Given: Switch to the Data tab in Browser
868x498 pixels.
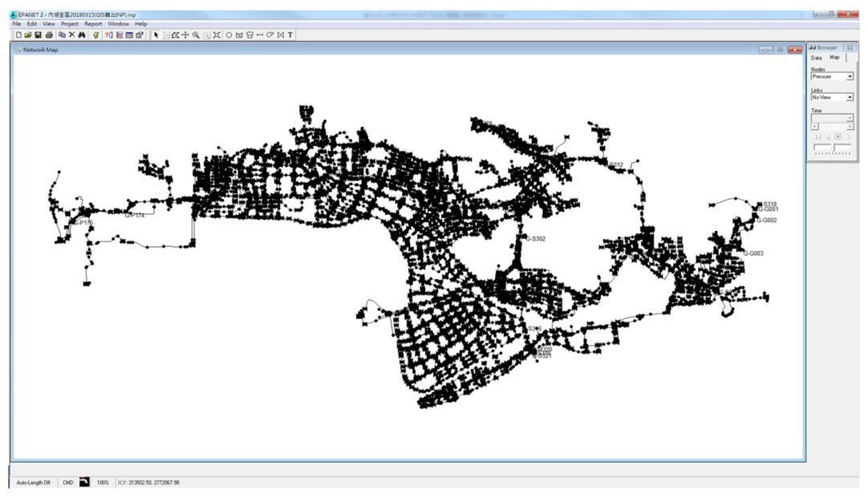Looking at the screenshot, I should (x=817, y=58).
